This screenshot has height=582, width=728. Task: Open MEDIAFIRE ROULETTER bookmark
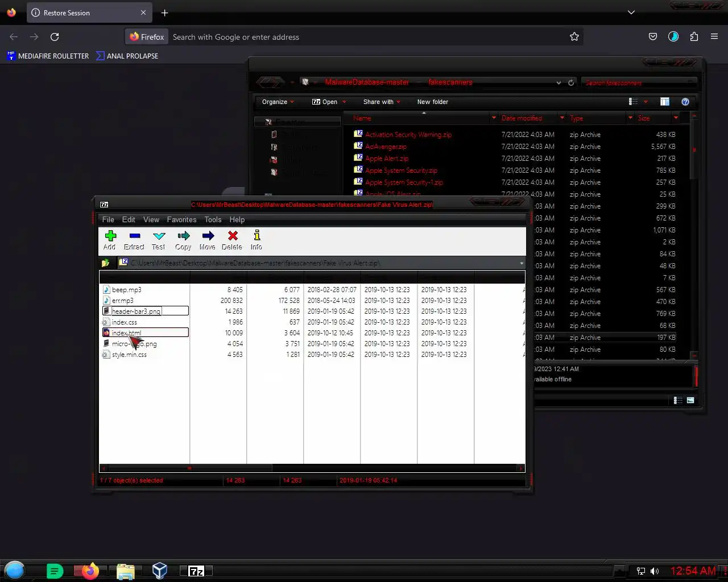48,56
